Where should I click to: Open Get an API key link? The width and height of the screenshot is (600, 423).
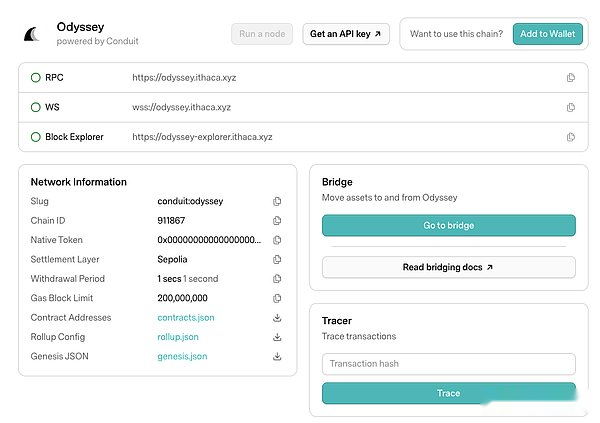click(x=345, y=34)
